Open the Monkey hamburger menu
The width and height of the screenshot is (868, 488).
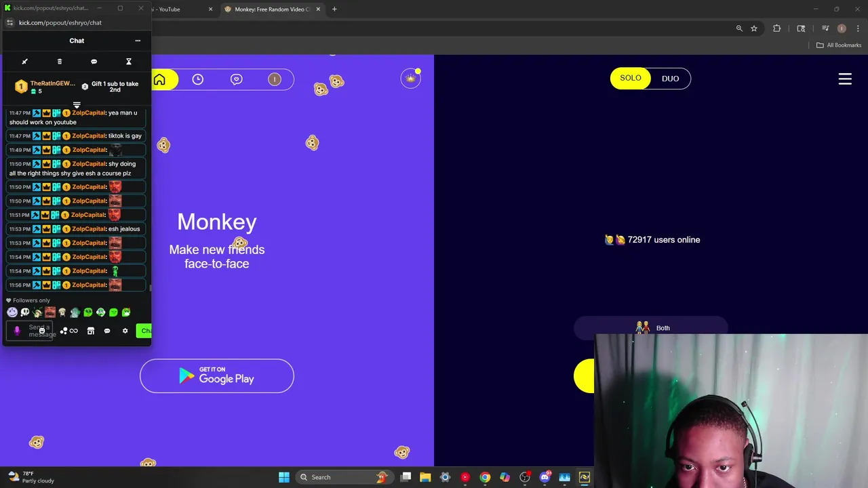(x=845, y=79)
